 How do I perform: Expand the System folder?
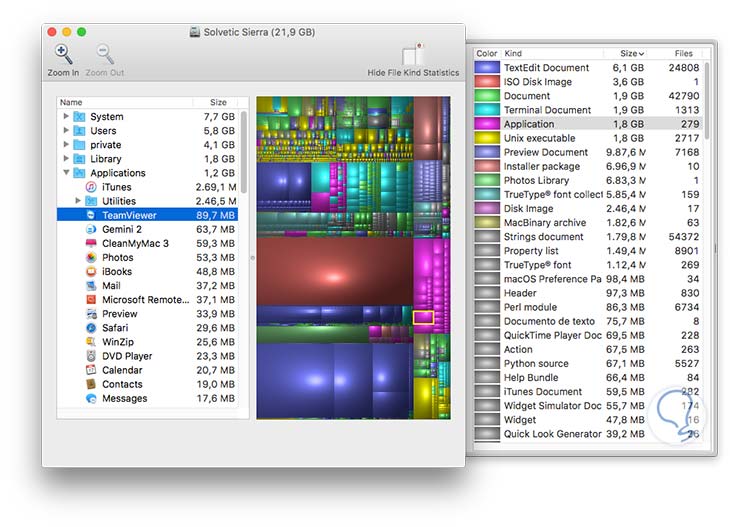(67, 117)
